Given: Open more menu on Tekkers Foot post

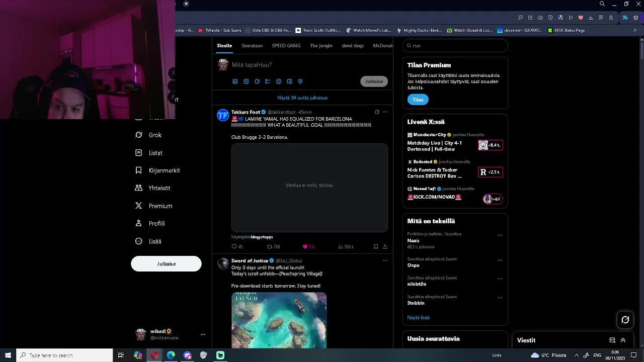Looking at the screenshot, I should pyautogui.click(x=385, y=112).
